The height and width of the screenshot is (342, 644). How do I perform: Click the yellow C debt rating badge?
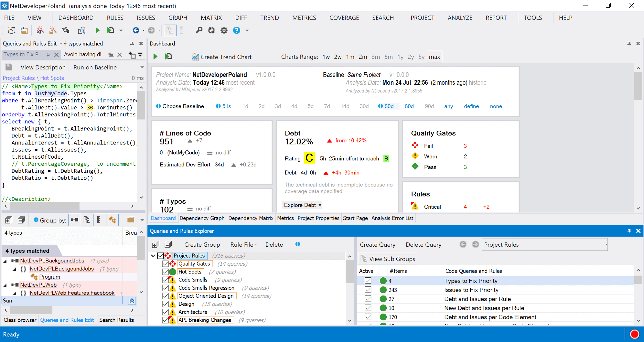coord(309,158)
